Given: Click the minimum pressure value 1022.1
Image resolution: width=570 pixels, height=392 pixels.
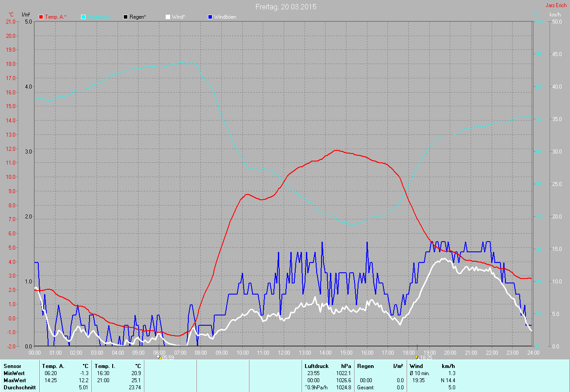Looking at the screenshot, I should (x=343, y=373).
